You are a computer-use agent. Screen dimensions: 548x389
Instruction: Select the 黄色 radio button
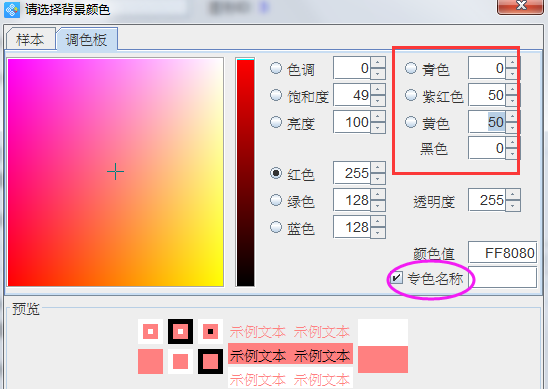pos(411,122)
